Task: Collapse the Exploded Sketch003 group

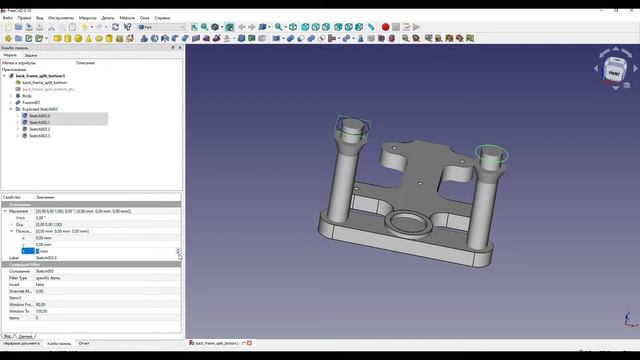Action: pyautogui.click(x=11, y=109)
